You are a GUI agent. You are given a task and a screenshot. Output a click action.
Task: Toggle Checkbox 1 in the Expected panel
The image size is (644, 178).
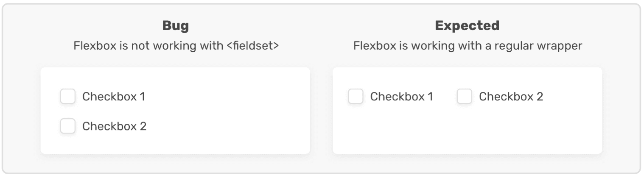point(356,97)
